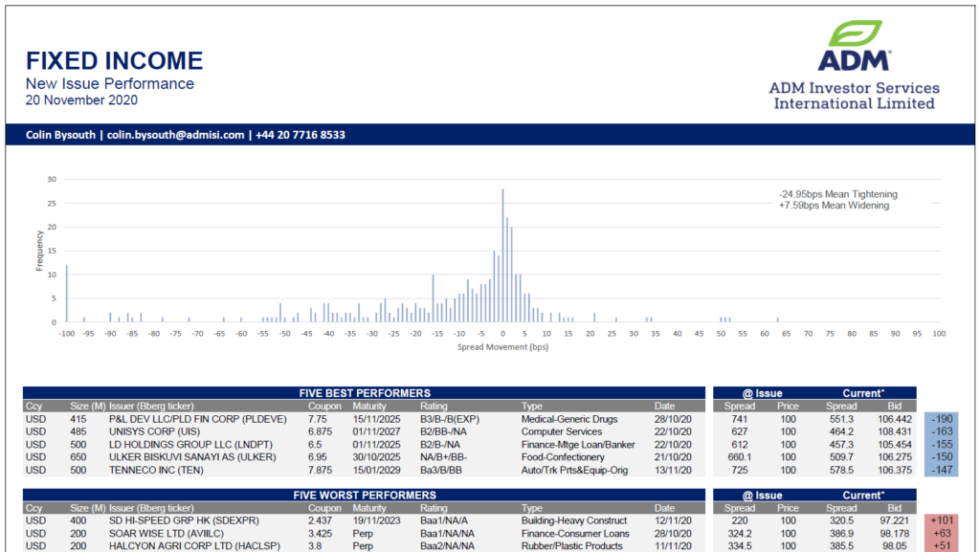Screen dimensions: 980x552
Task: Select the coupon value 6.875
Action: [320, 432]
